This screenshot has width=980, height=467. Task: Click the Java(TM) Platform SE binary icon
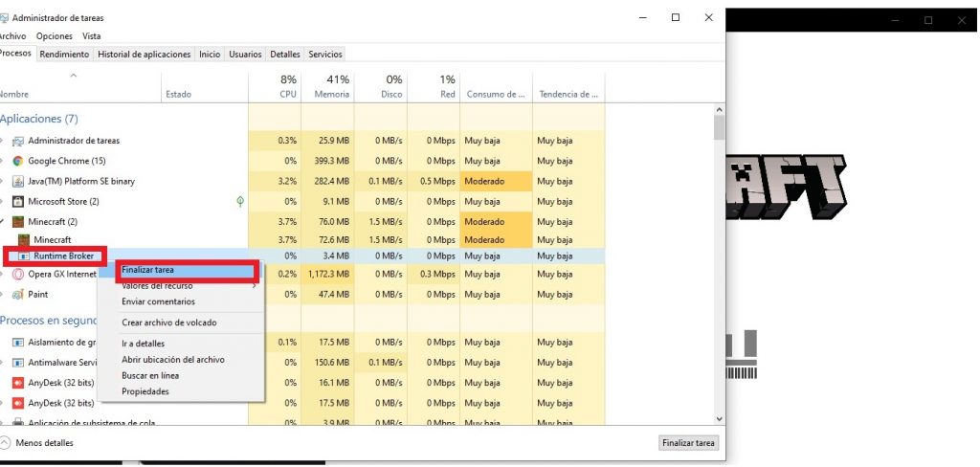17,181
